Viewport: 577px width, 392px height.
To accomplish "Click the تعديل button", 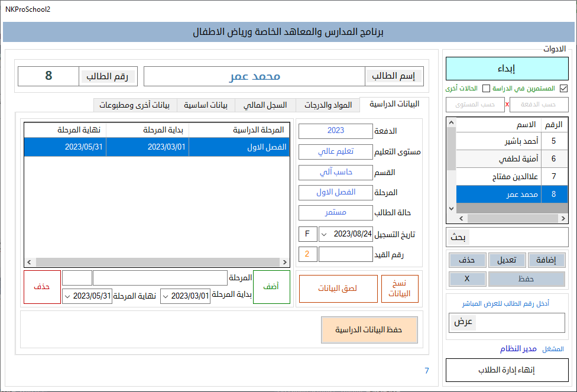I will (507, 260).
